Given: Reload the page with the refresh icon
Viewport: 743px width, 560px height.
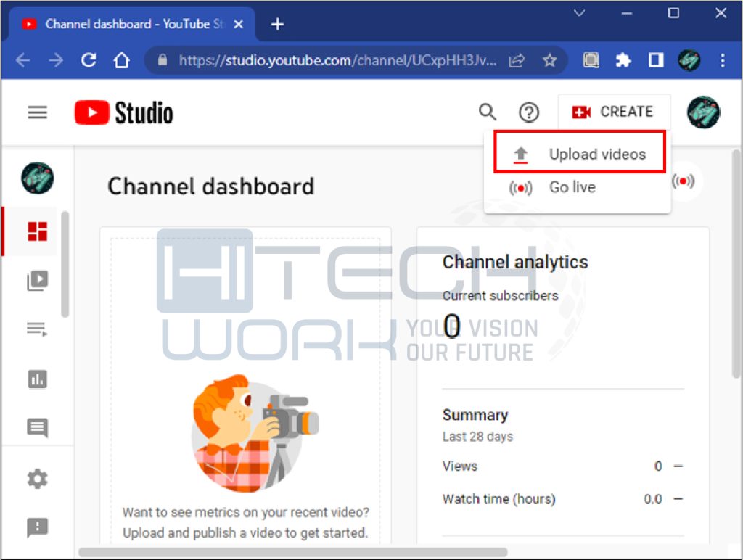Looking at the screenshot, I should pos(89,60).
